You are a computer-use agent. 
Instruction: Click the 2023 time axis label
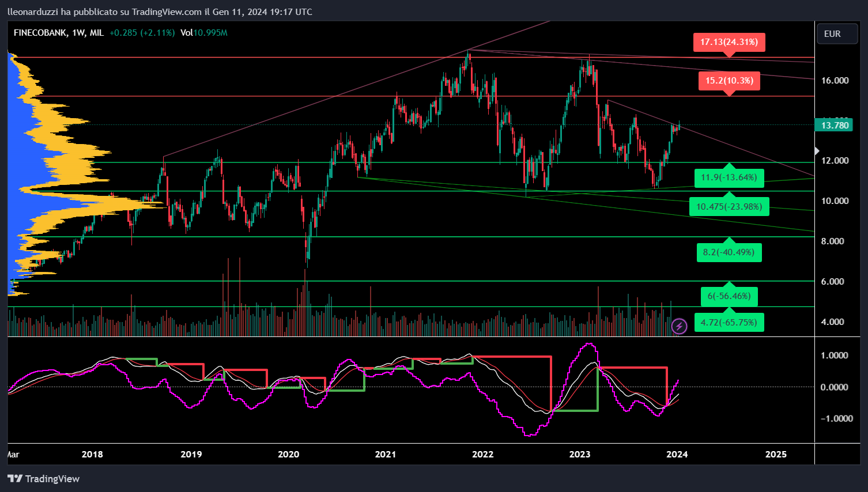pos(580,455)
